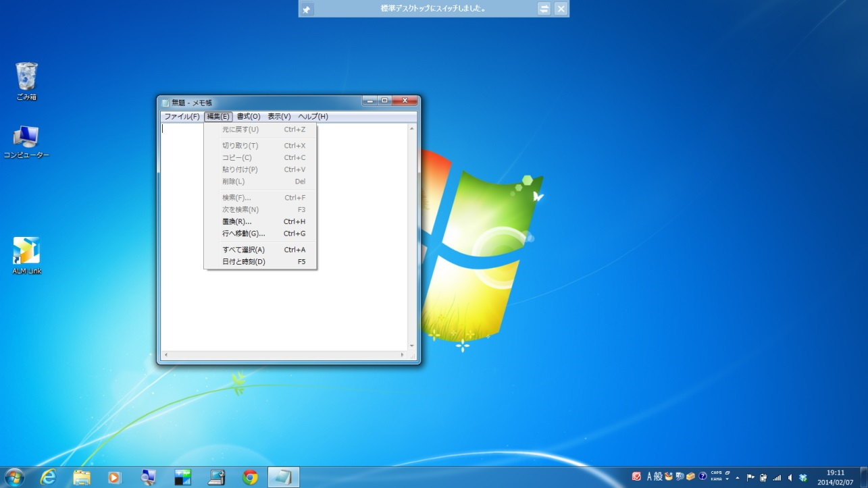868x488 pixels.
Task: Click the greyed 次を検索(N) menu entry
Action: (x=261, y=210)
